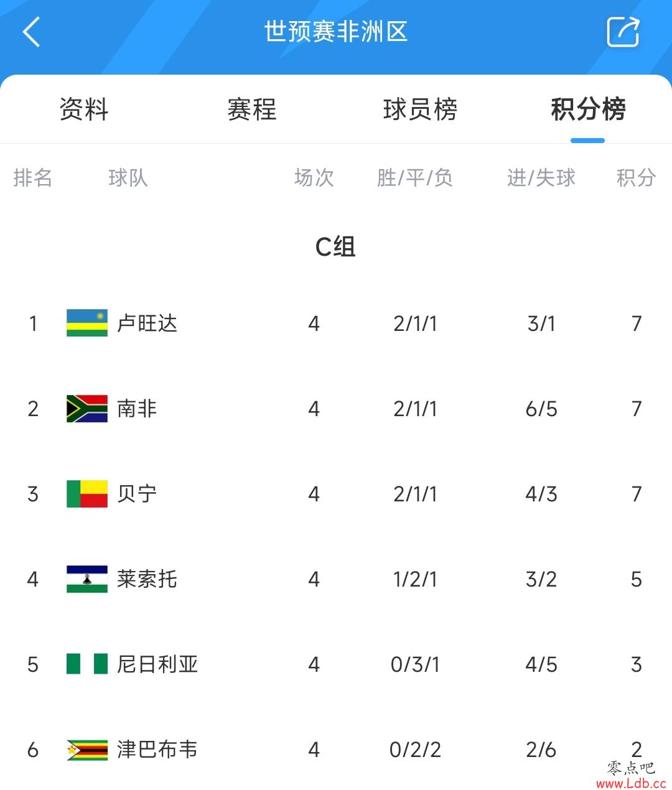Tap the Nigeria flag icon
This screenshot has height=790, width=672.
[87, 664]
